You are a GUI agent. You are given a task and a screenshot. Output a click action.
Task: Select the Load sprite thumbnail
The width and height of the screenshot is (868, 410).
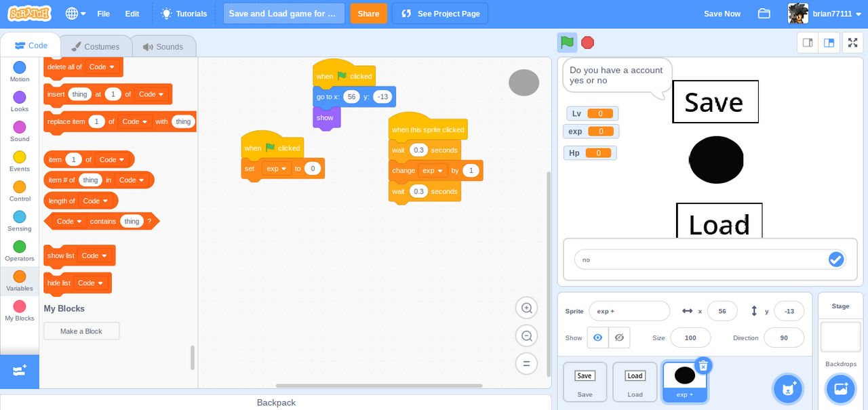coord(635,382)
